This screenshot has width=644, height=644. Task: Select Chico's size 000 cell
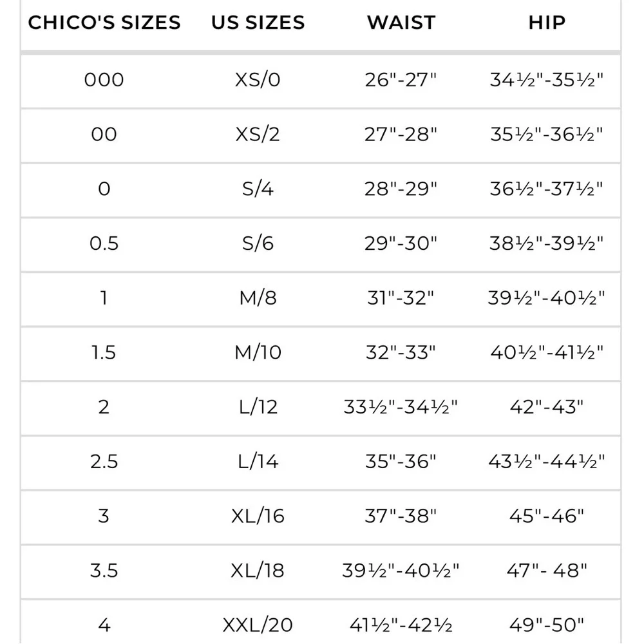pos(104,80)
